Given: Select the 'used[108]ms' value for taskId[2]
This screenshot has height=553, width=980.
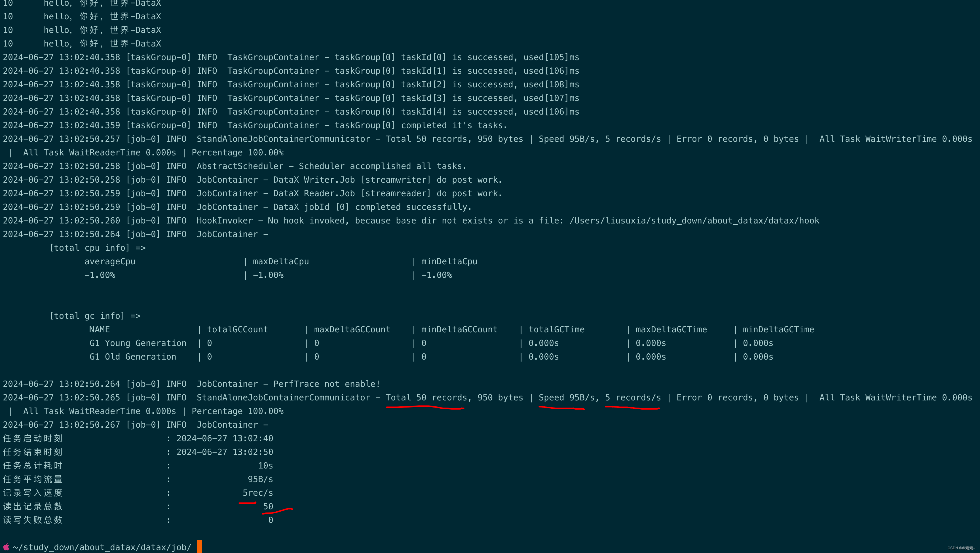Looking at the screenshot, I should 551,85.
